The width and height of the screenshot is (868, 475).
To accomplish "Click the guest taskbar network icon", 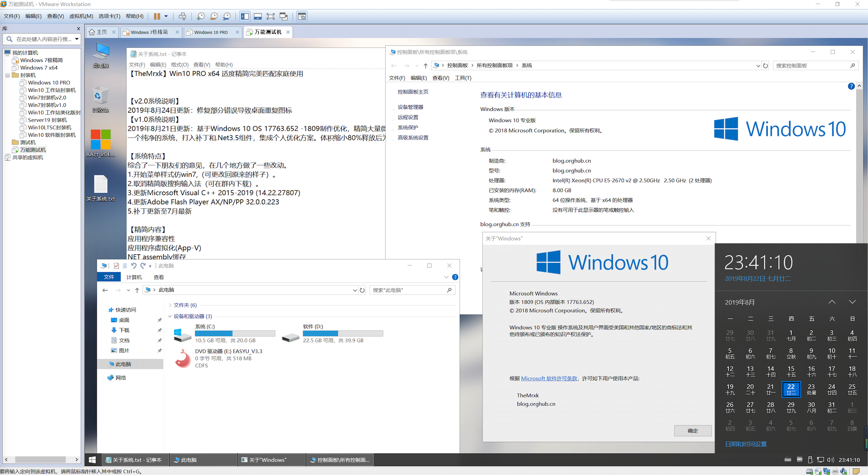I will tap(820, 460).
